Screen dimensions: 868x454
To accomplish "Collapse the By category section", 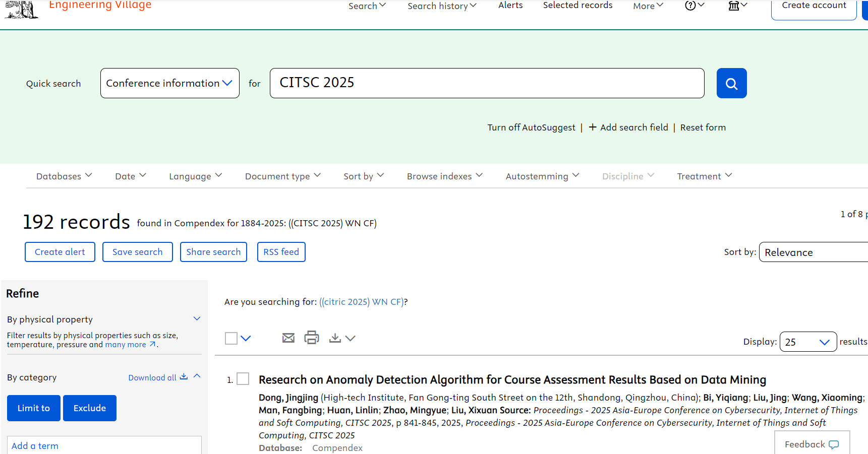I will [x=197, y=376].
